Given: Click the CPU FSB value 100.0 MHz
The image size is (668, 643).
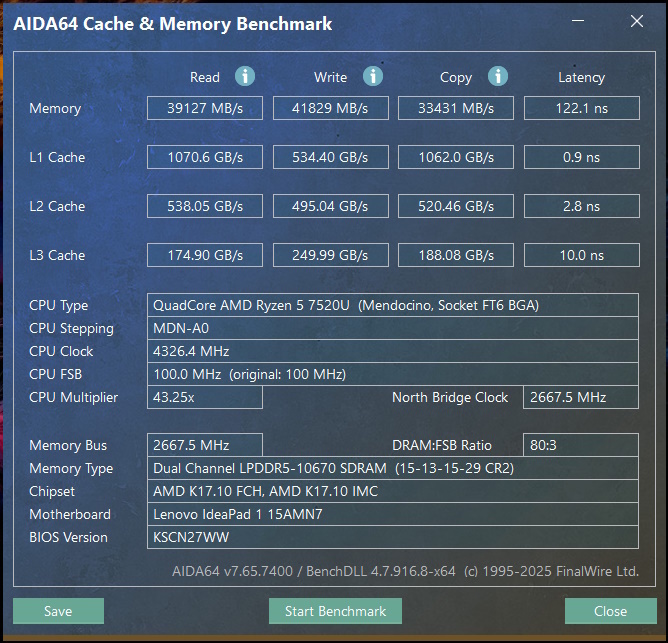Looking at the screenshot, I should click(x=393, y=374).
